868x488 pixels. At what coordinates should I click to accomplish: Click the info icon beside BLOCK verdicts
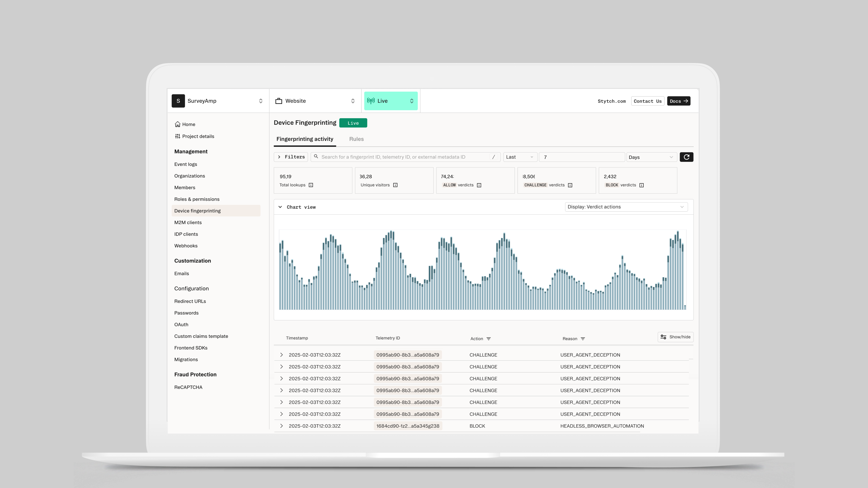641,185
